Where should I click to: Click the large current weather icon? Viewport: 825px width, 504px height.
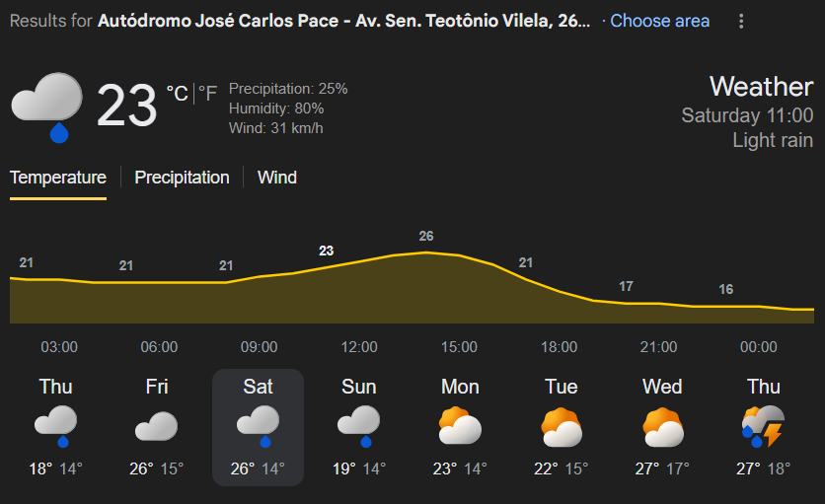pyautogui.click(x=46, y=106)
